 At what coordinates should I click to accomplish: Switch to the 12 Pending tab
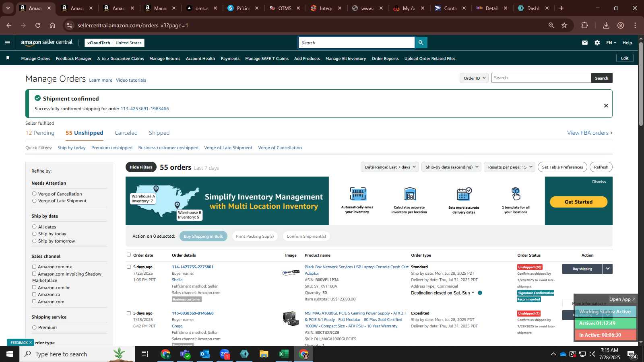pos(40,133)
